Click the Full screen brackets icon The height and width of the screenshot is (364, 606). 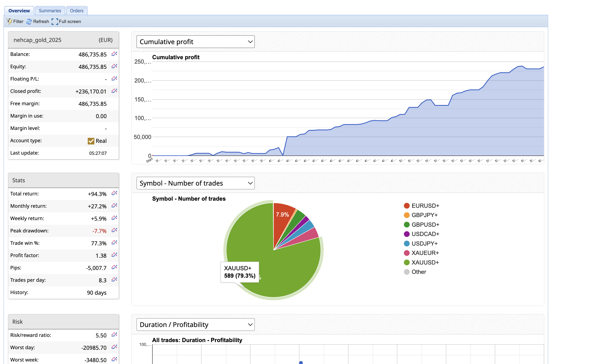pos(55,21)
